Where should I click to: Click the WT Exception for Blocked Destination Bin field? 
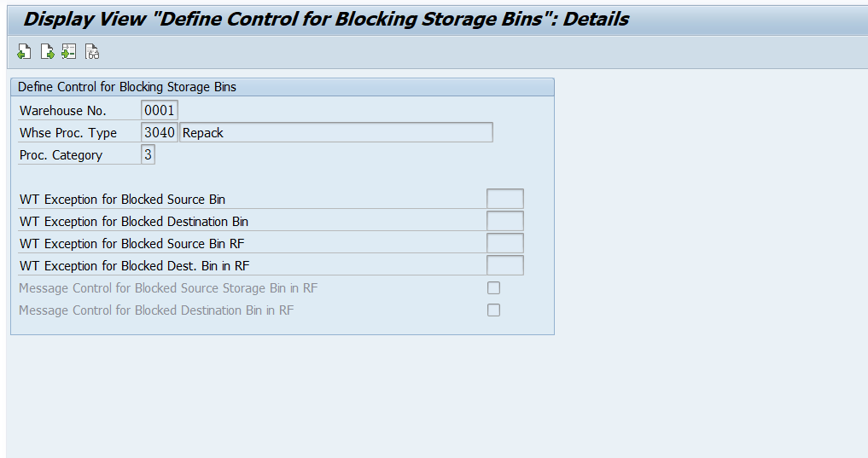coord(504,222)
